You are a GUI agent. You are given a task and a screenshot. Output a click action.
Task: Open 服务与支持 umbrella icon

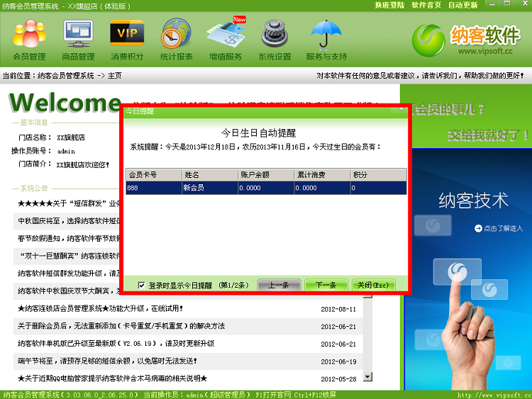click(x=326, y=40)
